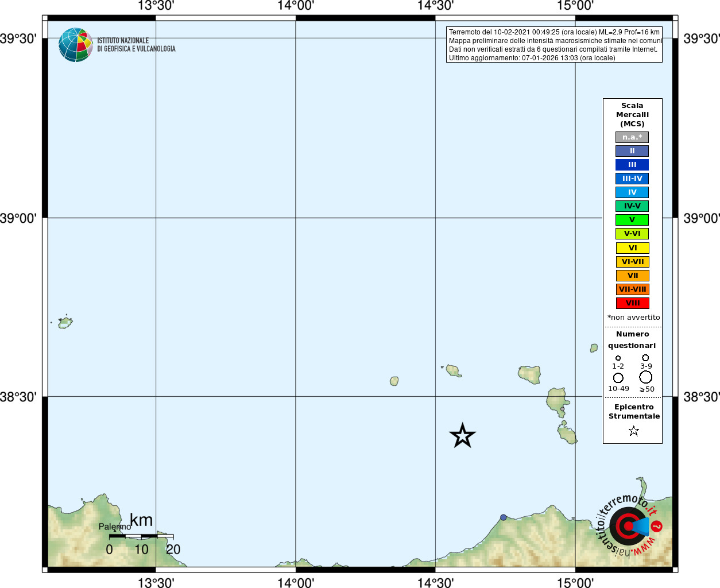Click Filicudi island near the 14°30' meridian

tap(454, 371)
